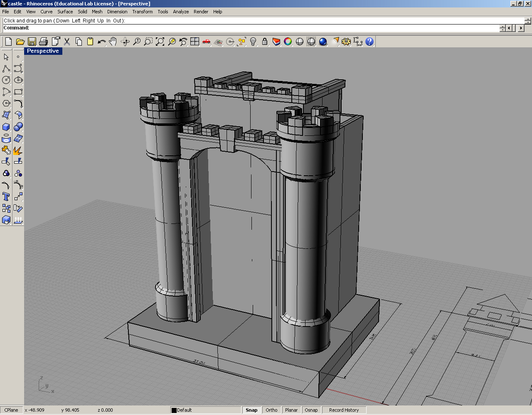Click the Print icon in the toolbar

coord(43,42)
